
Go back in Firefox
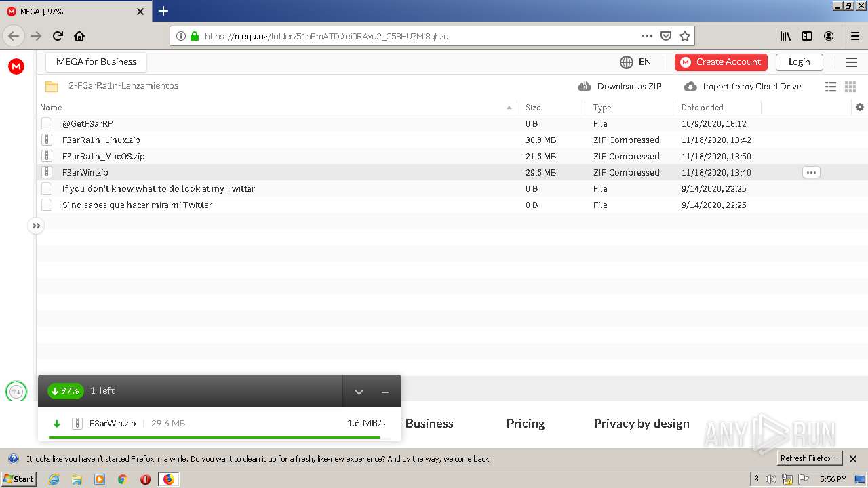pyautogui.click(x=14, y=36)
